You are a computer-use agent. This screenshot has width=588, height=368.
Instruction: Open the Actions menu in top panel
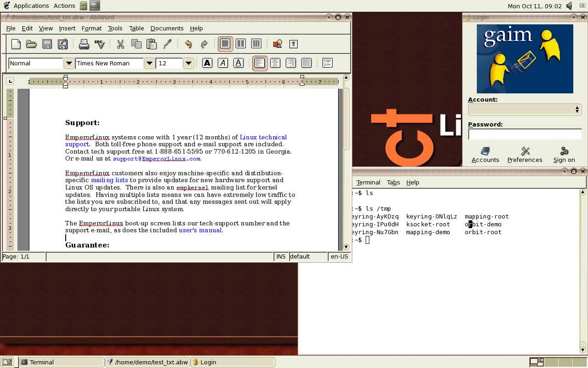coord(64,6)
